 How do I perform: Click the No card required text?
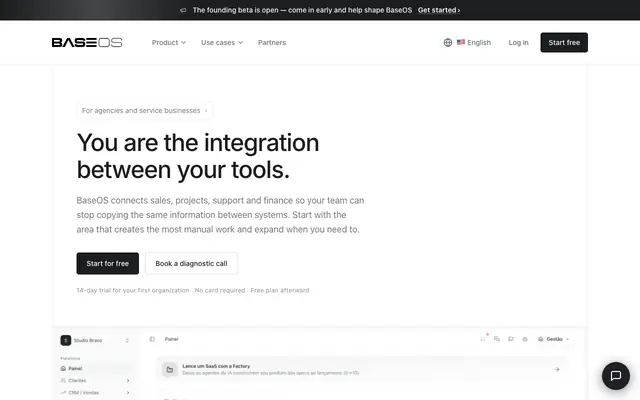(220, 290)
